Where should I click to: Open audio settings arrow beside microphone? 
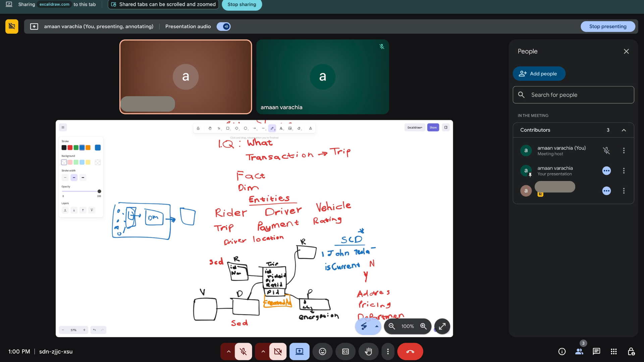pos(228,351)
